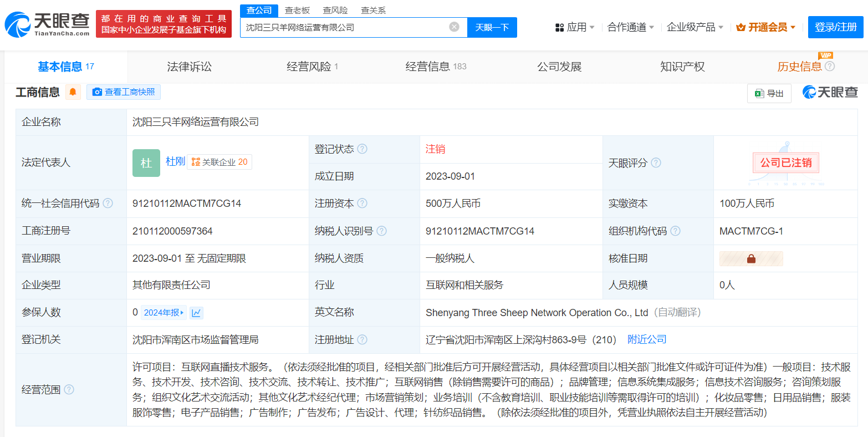Click the TianYanCha logo
Image resolution: width=868 pixels, height=437 pixels.
47,24
